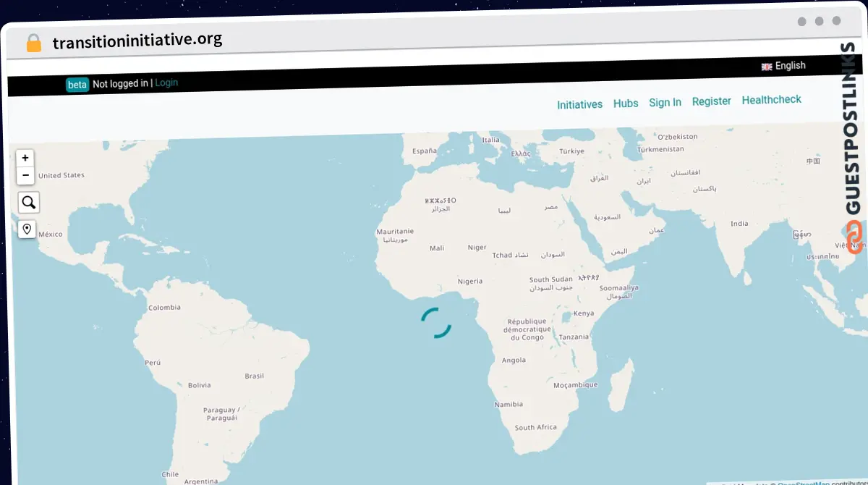
Task: Open the Initiatives menu item
Action: click(579, 104)
